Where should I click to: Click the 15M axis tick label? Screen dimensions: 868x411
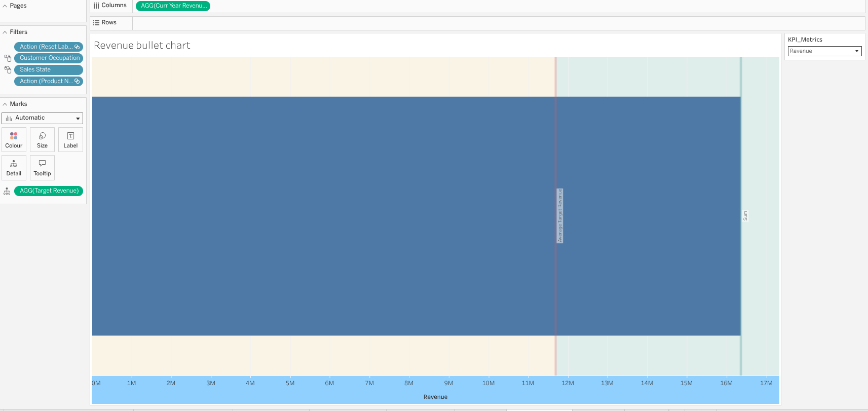pyautogui.click(x=687, y=383)
